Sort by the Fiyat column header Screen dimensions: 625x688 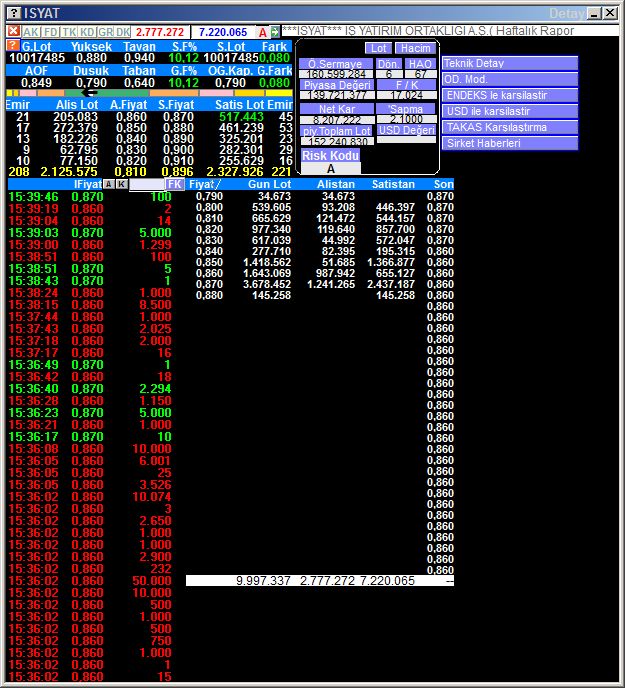(x=205, y=184)
